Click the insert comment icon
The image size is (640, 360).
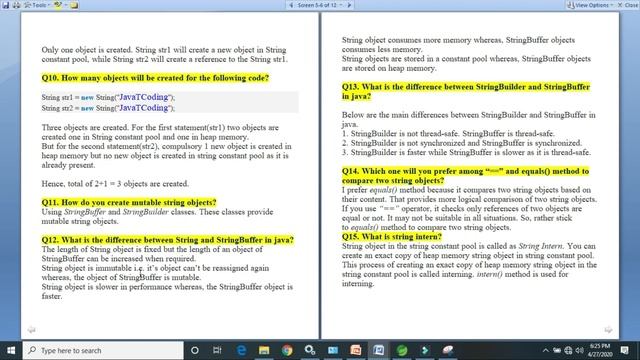click(74, 5)
